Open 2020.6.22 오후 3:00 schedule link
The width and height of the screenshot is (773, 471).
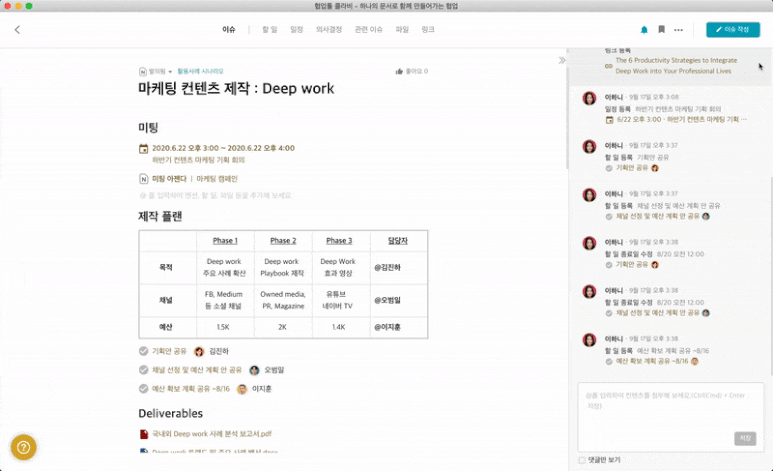pyautogui.click(x=223, y=148)
